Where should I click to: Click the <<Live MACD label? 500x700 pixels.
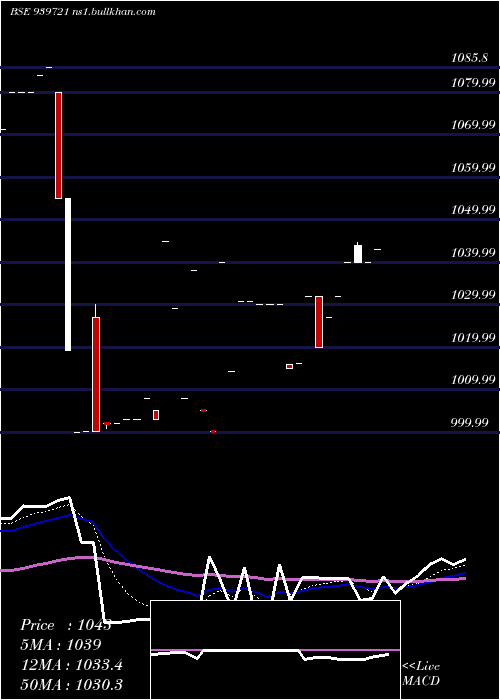click(x=421, y=674)
